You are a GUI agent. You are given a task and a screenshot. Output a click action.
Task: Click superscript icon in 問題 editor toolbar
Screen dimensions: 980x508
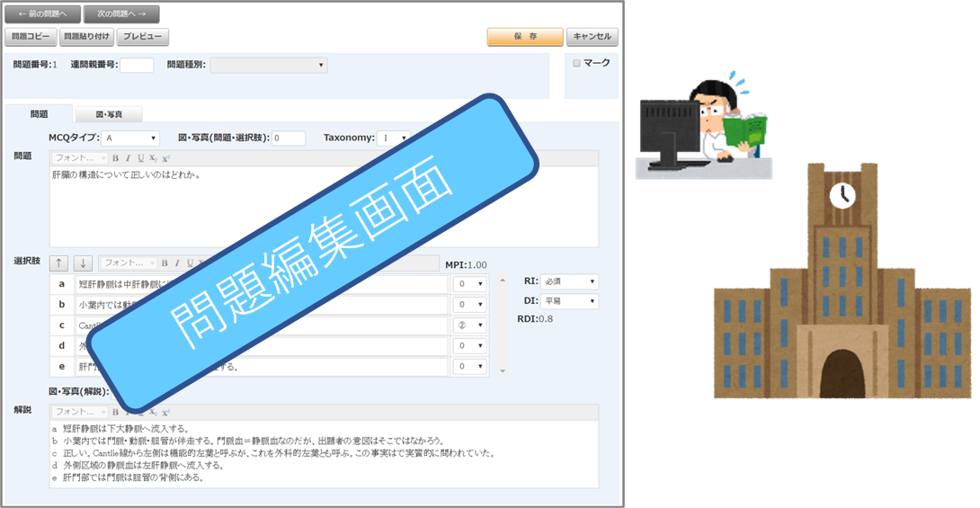165,158
